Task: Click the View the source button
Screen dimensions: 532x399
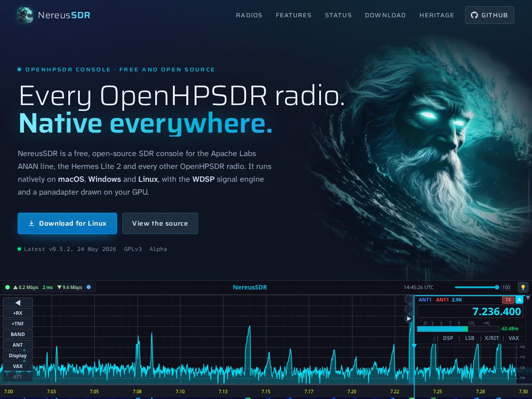Action: coord(160,223)
